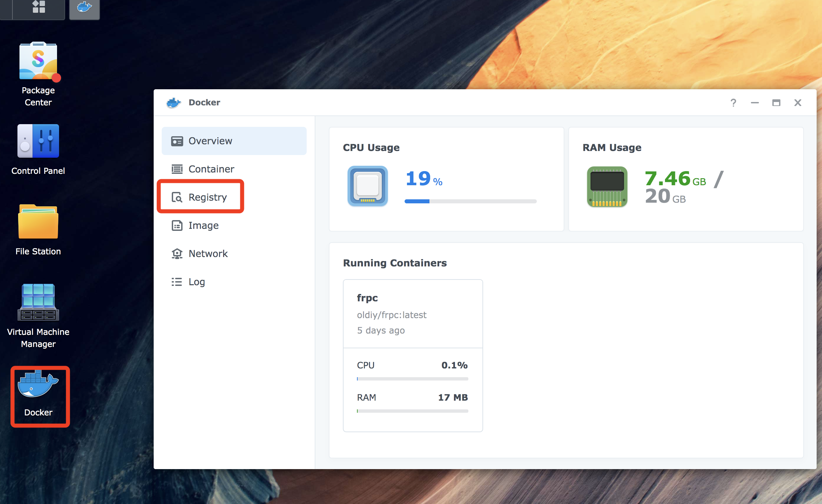The height and width of the screenshot is (504, 822).
Task: Click frpc container CPU bar
Action: click(412, 379)
